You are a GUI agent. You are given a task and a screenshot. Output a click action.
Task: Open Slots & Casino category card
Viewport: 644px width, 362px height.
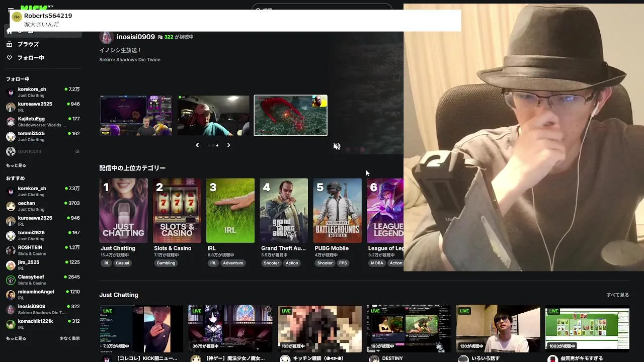[x=177, y=211]
